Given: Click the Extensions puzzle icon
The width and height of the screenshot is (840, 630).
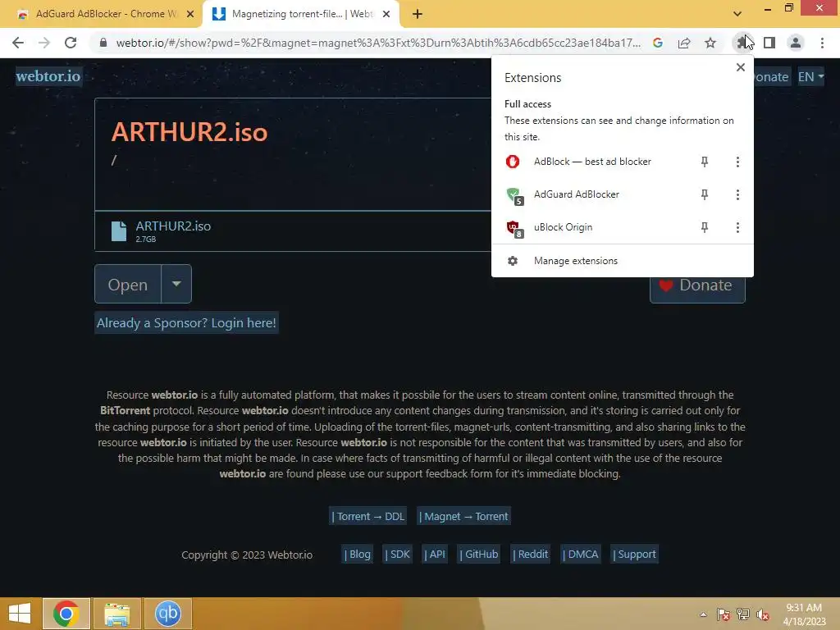Looking at the screenshot, I should 742,43.
